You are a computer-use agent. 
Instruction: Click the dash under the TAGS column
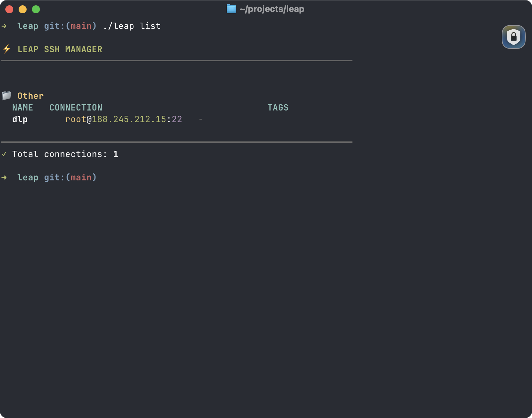(x=201, y=119)
